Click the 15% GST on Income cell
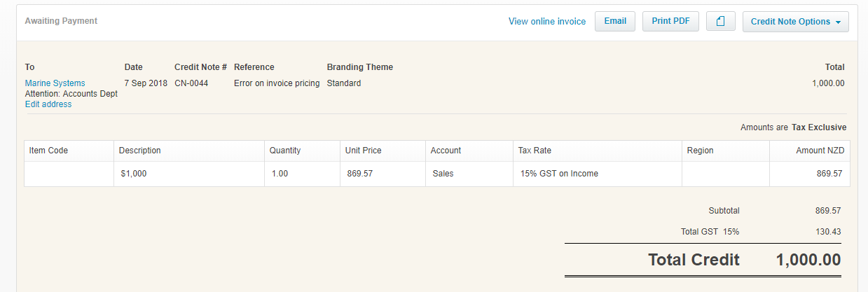Viewport: 868px width, 292px height. click(597, 174)
